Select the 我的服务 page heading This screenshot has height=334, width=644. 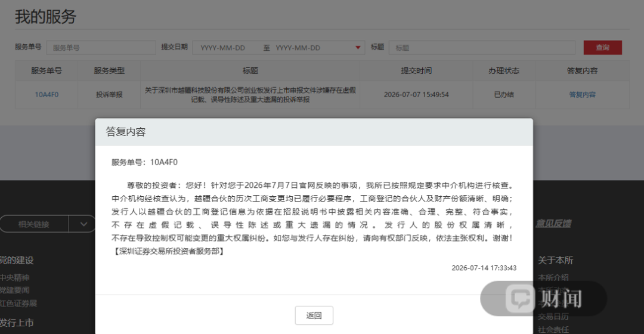click(x=45, y=17)
